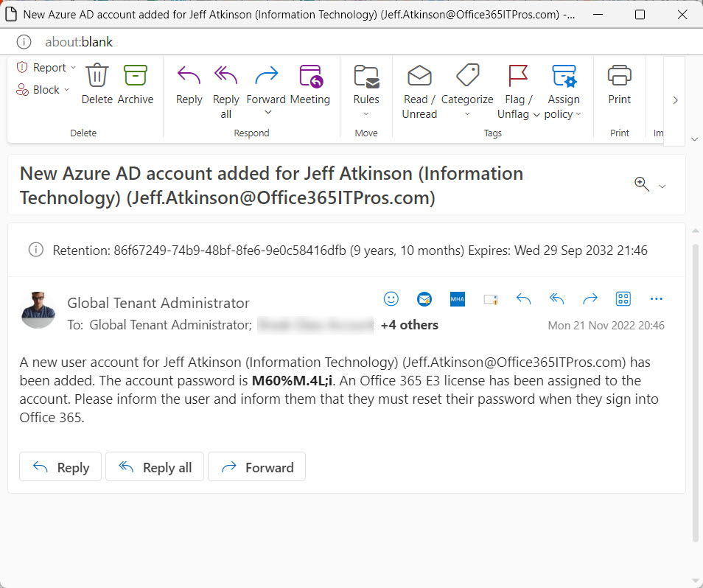703x588 pixels.
Task: Click the Report shield icon
Action: coord(22,68)
